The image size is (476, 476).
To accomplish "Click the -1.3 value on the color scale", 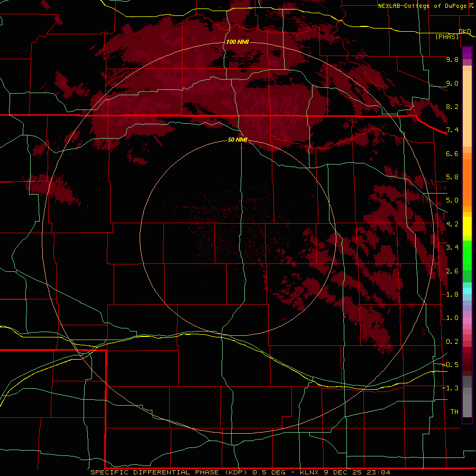I will click(450, 389).
